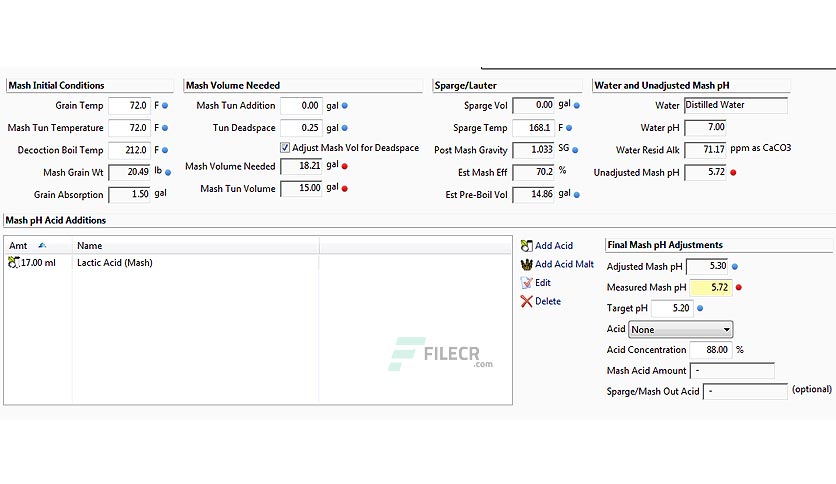This screenshot has height=484, width=836.
Task: Open the Acid dropdown showing None
Action: tap(680, 329)
